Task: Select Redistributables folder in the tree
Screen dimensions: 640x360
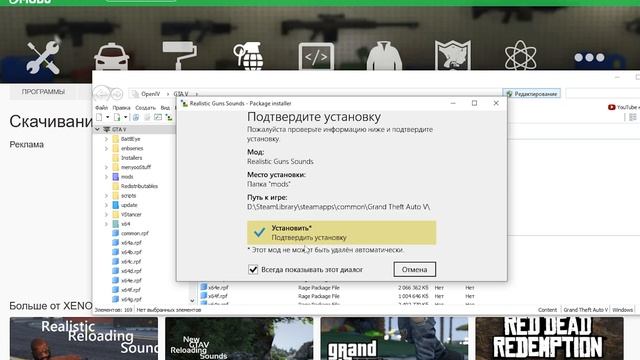Action: click(x=139, y=186)
